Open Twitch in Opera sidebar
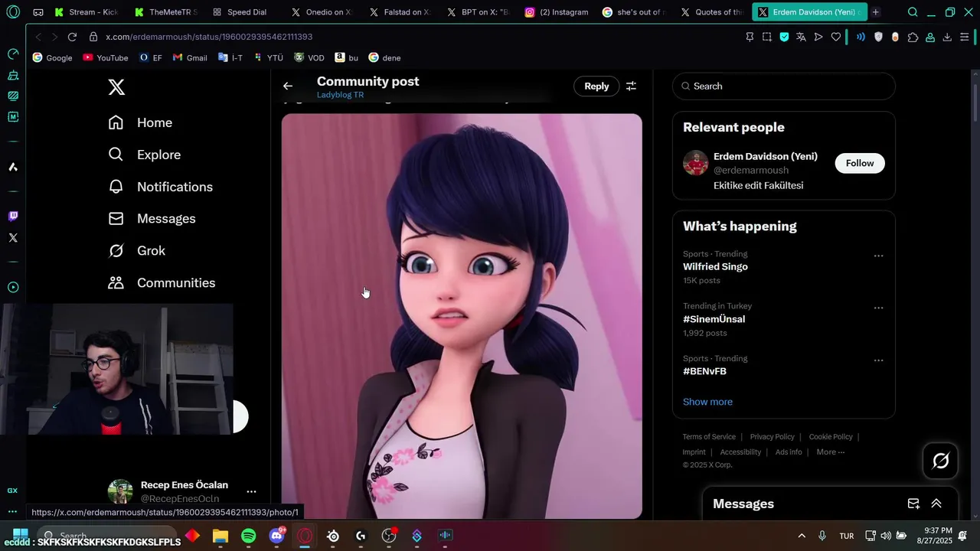980x551 pixels. pos(13,217)
